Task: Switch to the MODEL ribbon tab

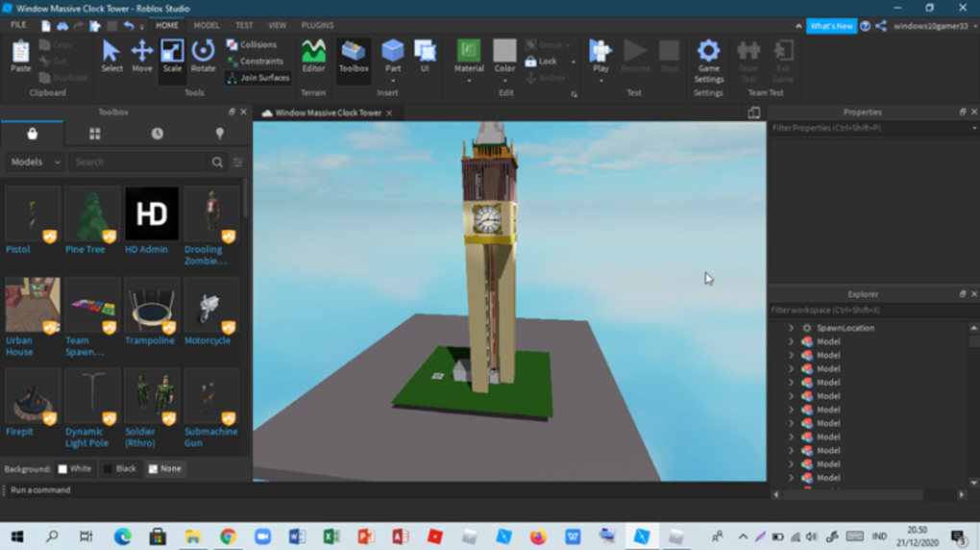Action: (207, 25)
